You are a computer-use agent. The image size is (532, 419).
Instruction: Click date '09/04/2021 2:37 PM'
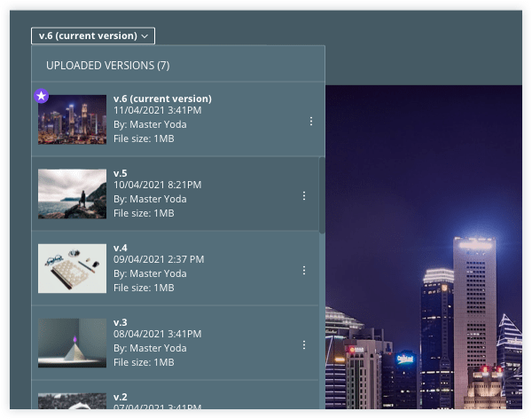(159, 259)
